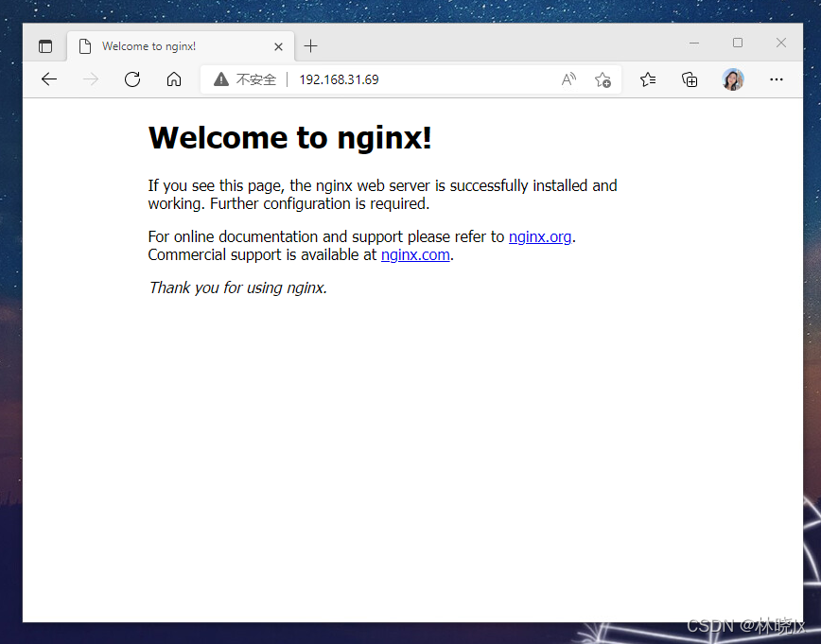Follow the nginx.org documentation link

pos(540,236)
